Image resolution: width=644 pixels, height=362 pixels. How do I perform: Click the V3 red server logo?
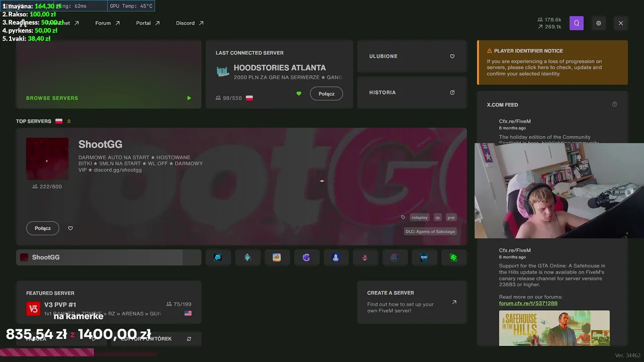pyautogui.click(x=33, y=309)
